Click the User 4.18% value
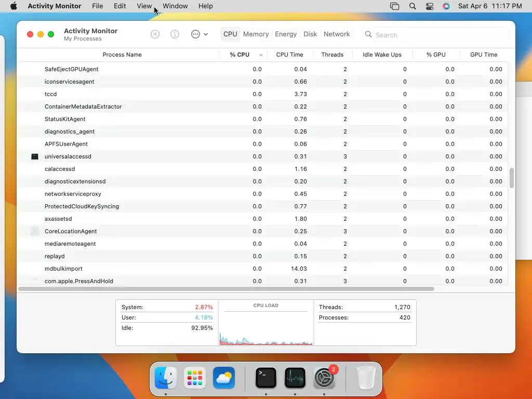The height and width of the screenshot is (399, 532). coord(204,317)
